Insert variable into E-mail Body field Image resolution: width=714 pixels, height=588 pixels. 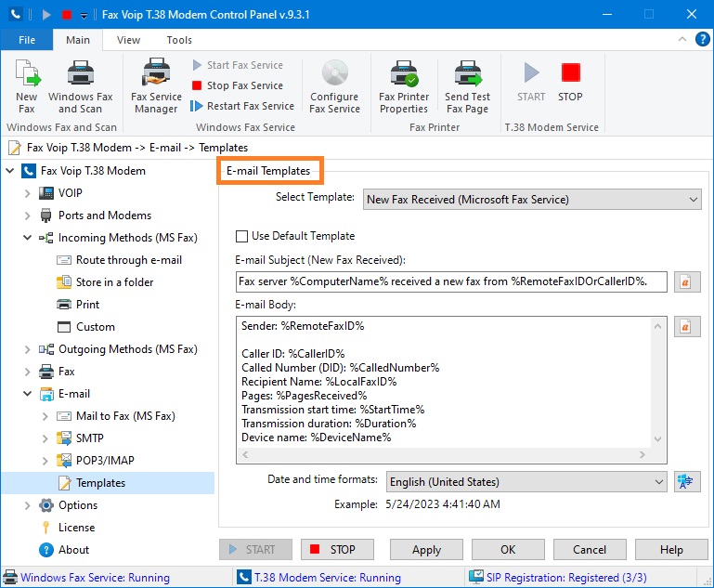687,327
